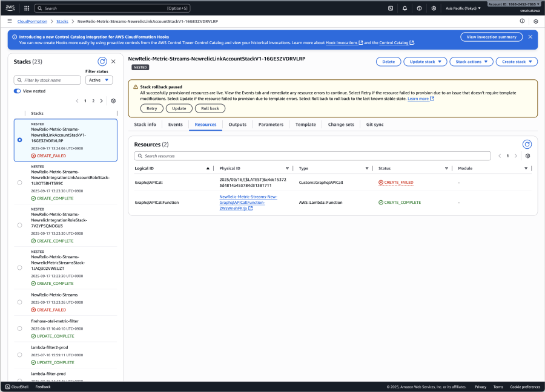Open the Control Catalog link
Screen dimensions: 545x392
pyautogui.click(x=396, y=43)
